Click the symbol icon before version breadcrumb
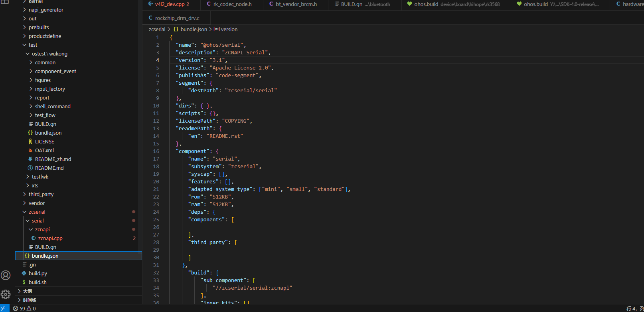This screenshot has height=312, width=644. click(x=217, y=29)
